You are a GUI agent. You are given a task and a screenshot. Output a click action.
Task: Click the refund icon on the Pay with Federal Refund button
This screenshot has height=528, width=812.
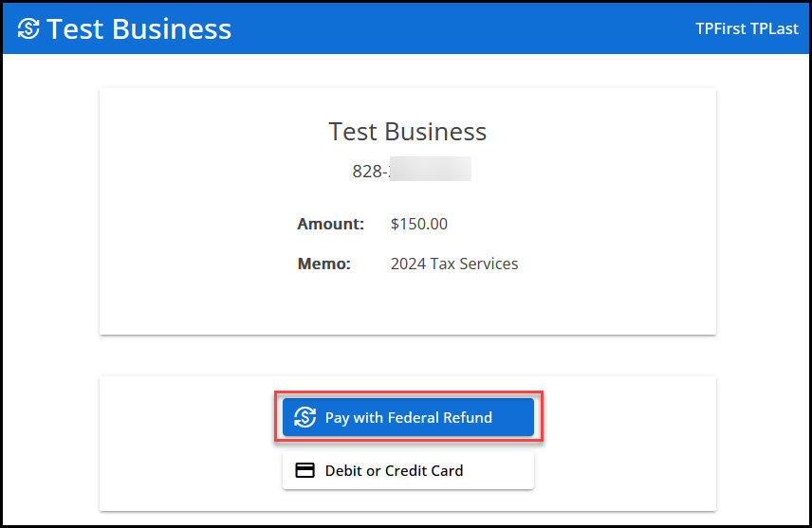click(304, 417)
